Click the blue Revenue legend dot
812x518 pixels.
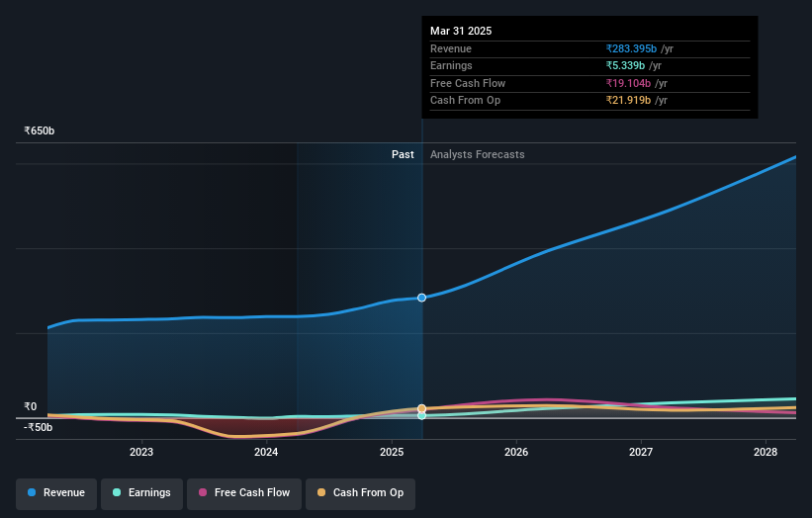pos(32,492)
